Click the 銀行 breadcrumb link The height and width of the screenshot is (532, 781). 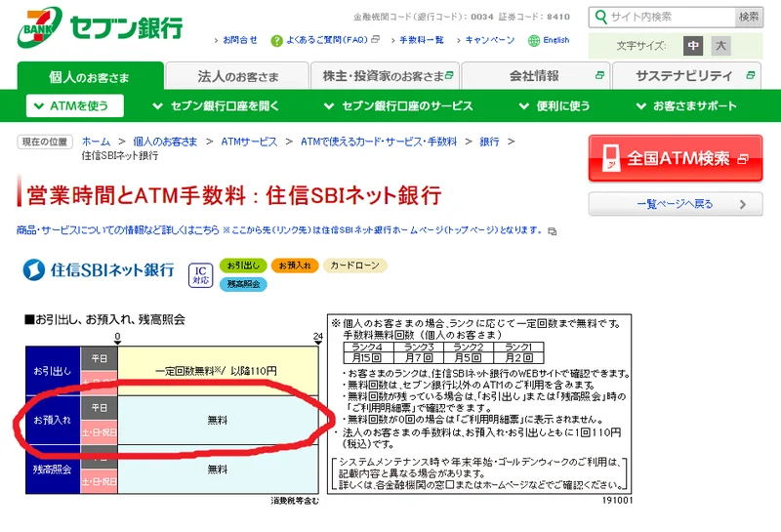pyautogui.click(x=489, y=142)
